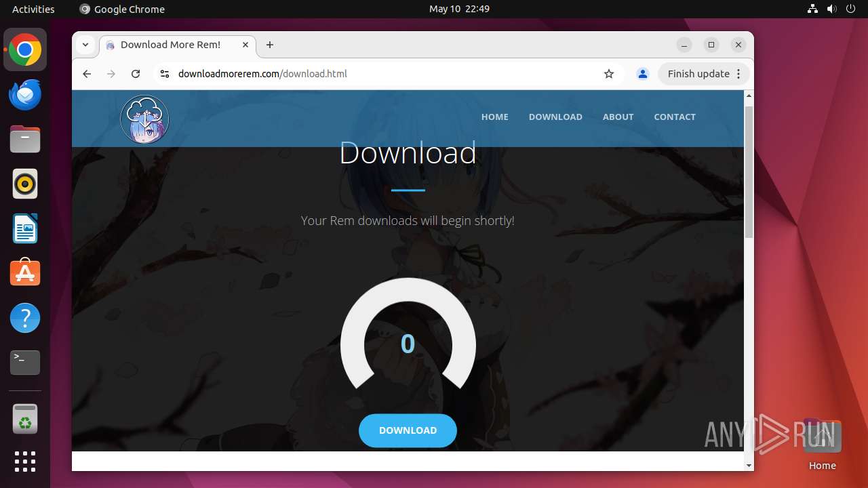The height and width of the screenshot is (488, 868).
Task: Open Google Chrome app menu in top bar
Action: click(122, 9)
